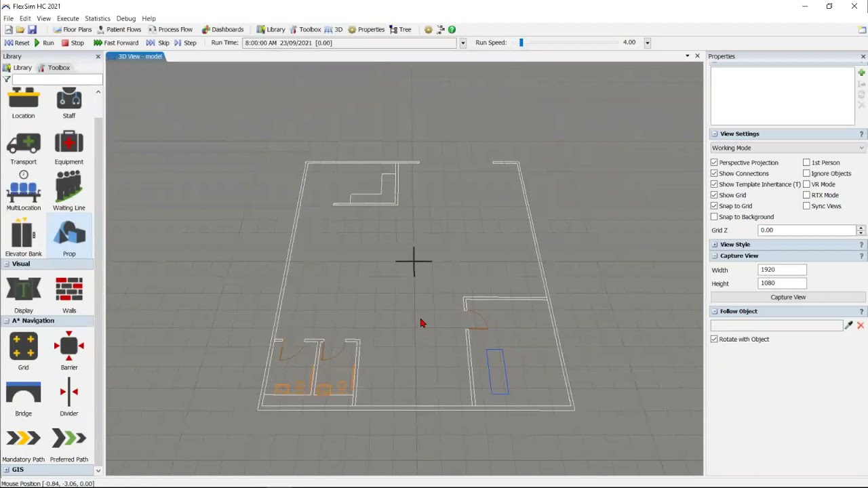Click the save model toolbar icon
The height and width of the screenshot is (488, 868).
pos(32,30)
